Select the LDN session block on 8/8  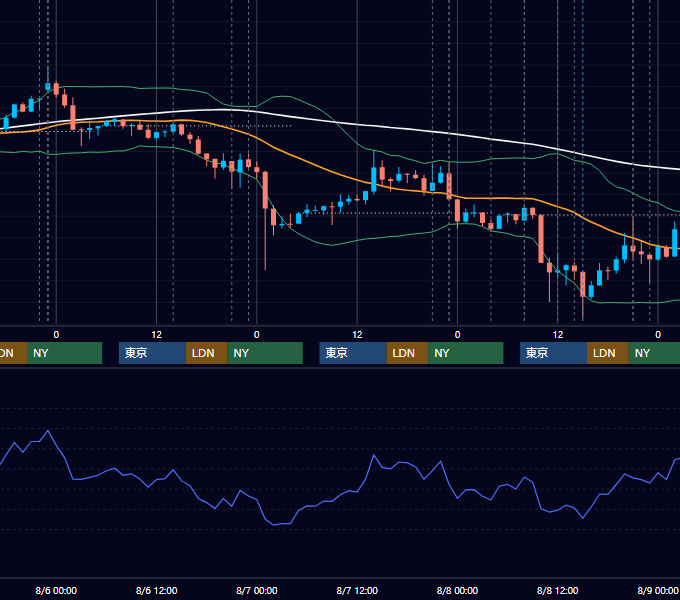608,353
